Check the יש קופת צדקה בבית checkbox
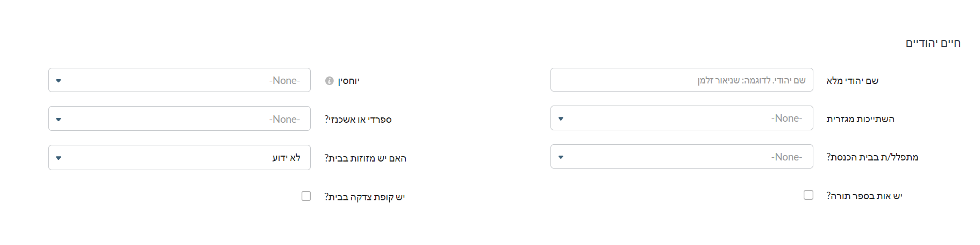 click(306, 196)
